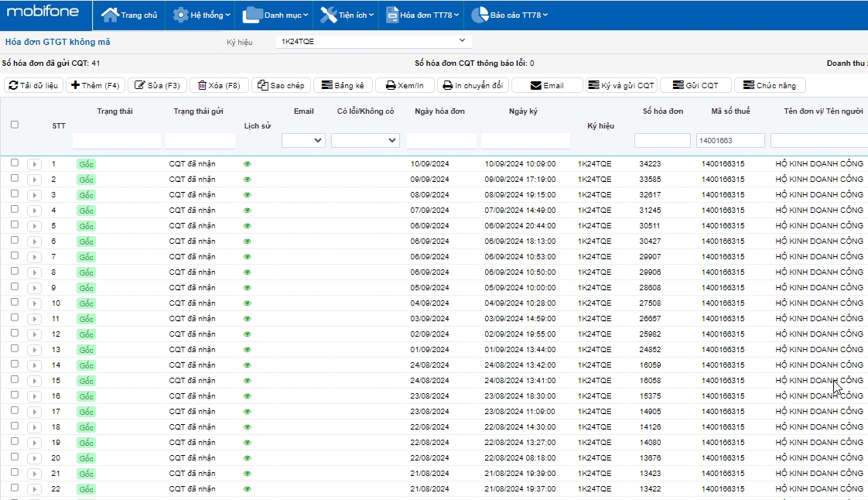The height and width of the screenshot is (500, 868).
Task: Click Ký và gửi CQT button
Action: tap(621, 85)
